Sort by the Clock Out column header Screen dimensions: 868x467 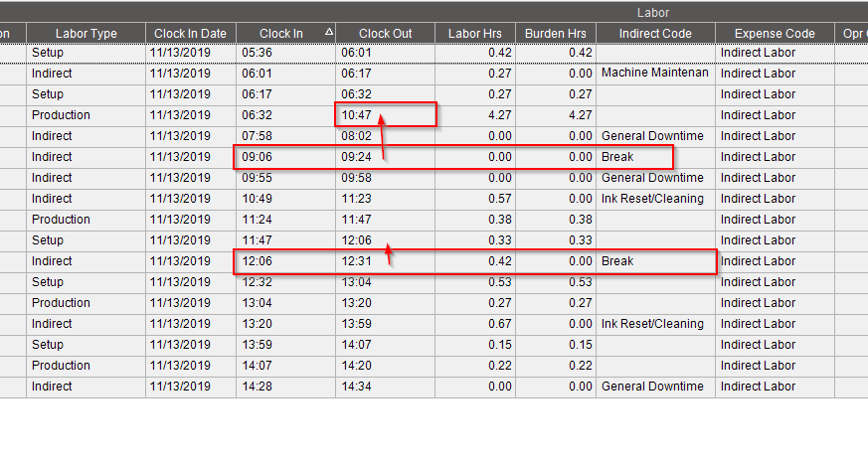pos(386,33)
